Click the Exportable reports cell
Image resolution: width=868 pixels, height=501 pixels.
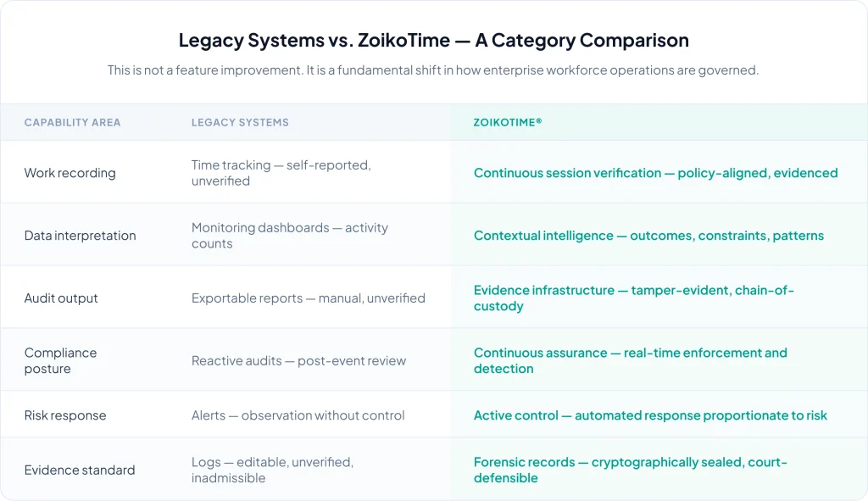click(x=308, y=298)
